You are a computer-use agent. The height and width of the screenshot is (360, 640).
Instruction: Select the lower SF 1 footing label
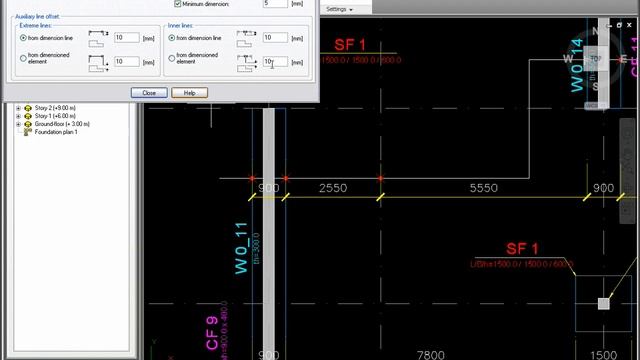(522, 249)
